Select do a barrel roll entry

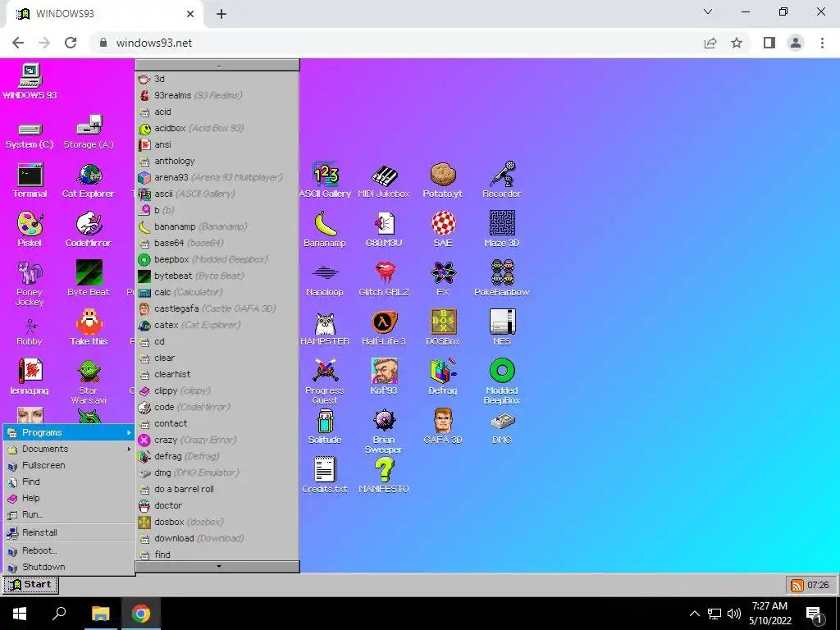217,489
